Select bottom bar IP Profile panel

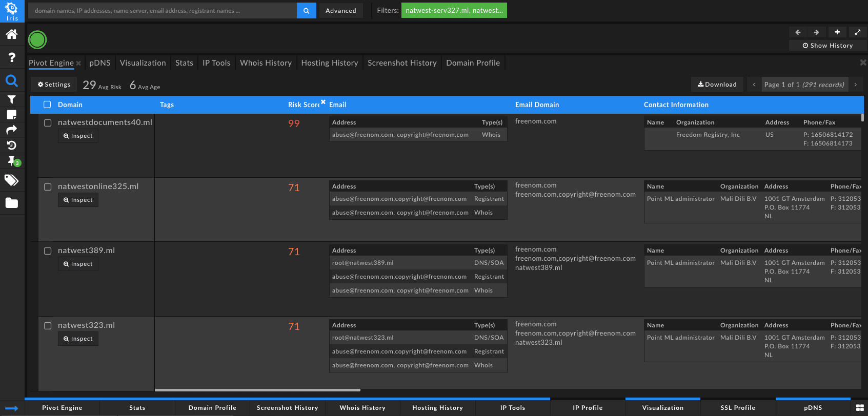point(588,408)
